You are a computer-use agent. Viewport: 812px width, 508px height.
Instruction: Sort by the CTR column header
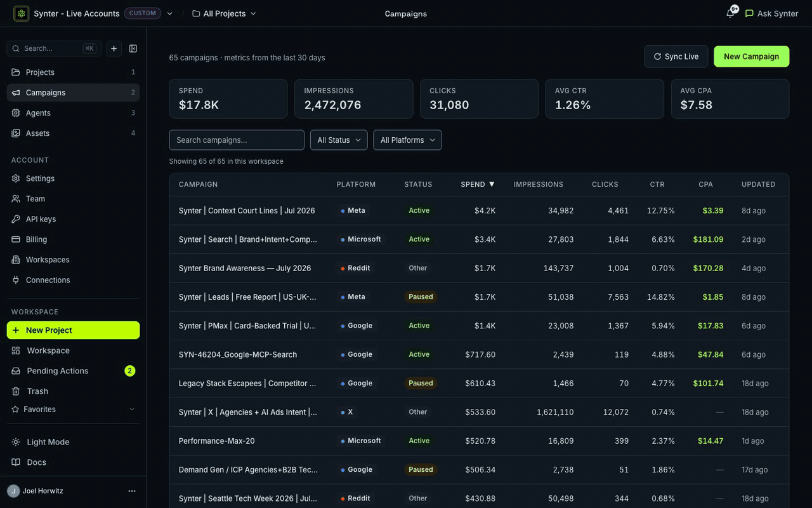point(657,184)
